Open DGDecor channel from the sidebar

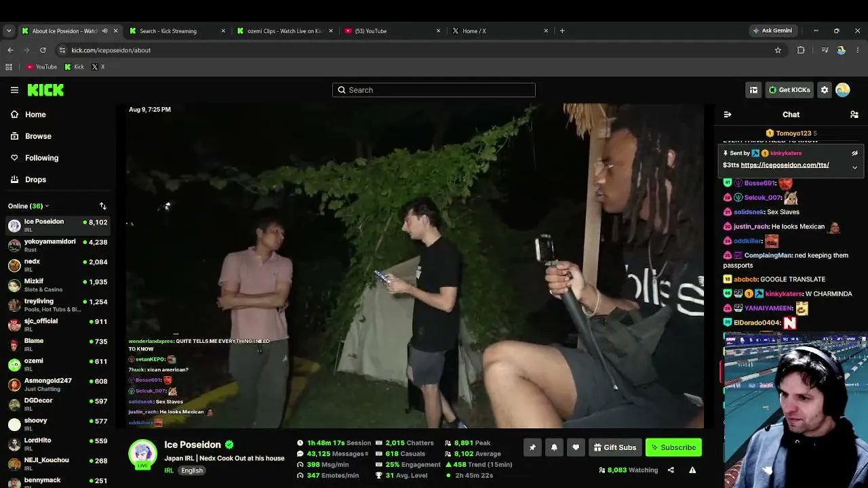tap(58, 404)
